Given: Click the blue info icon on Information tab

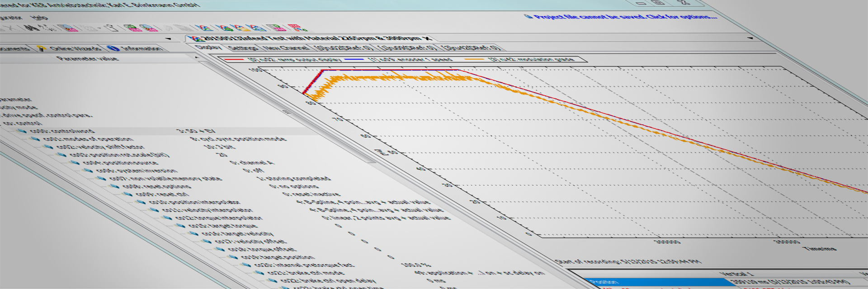Looking at the screenshot, I should 113,48.
